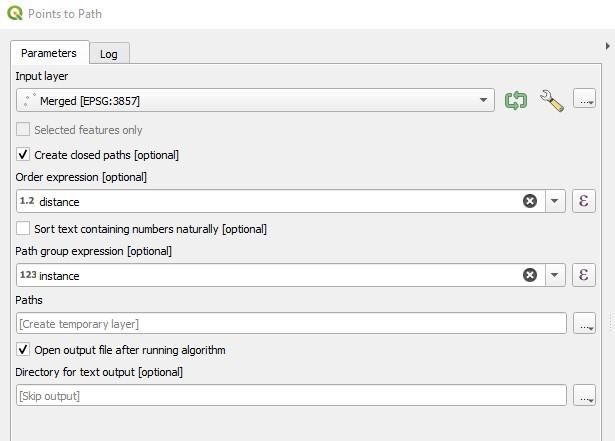Enable Sort text containing numbers naturally

[24, 229]
